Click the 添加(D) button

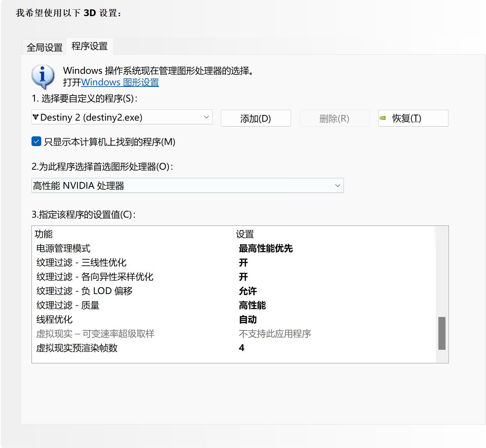256,118
